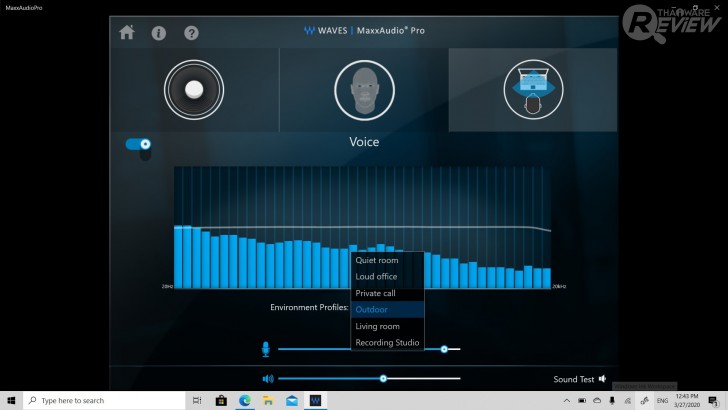728x410 pixels.
Task: Click the playback volume slider handle
Action: click(383, 378)
